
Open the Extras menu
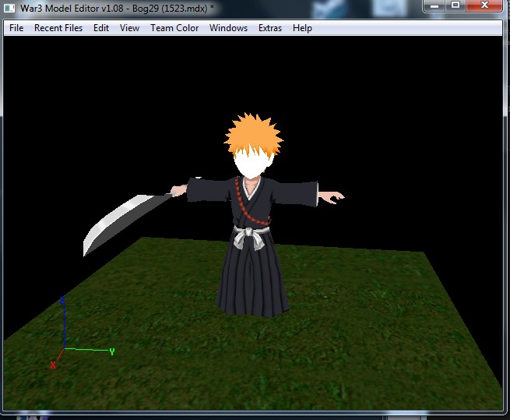(270, 28)
